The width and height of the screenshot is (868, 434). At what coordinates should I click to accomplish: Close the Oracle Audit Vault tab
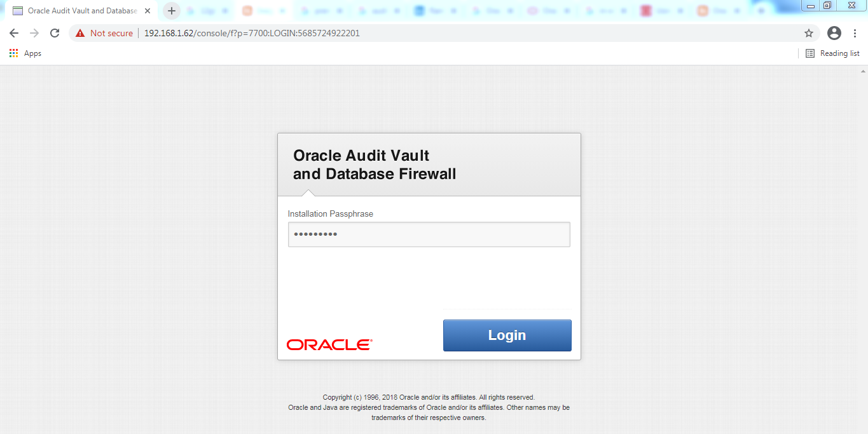pos(148,11)
